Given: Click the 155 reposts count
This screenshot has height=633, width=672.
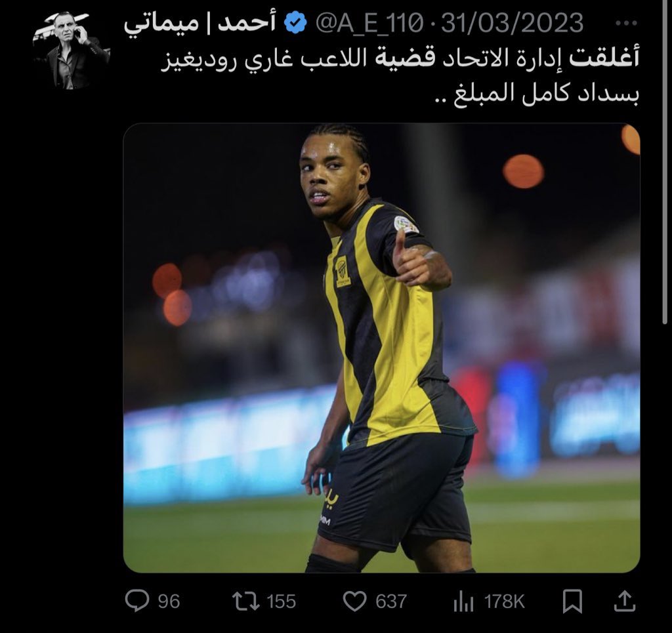Looking at the screenshot, I should click(281, 602).
